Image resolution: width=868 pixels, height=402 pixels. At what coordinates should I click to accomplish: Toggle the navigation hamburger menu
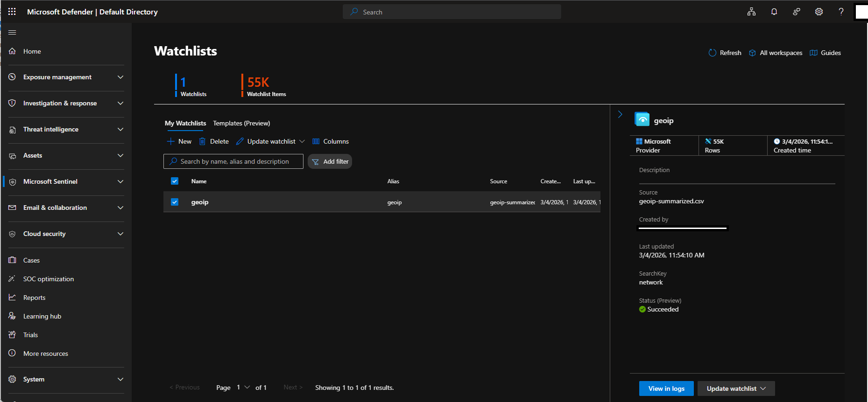tap(12, 32)
